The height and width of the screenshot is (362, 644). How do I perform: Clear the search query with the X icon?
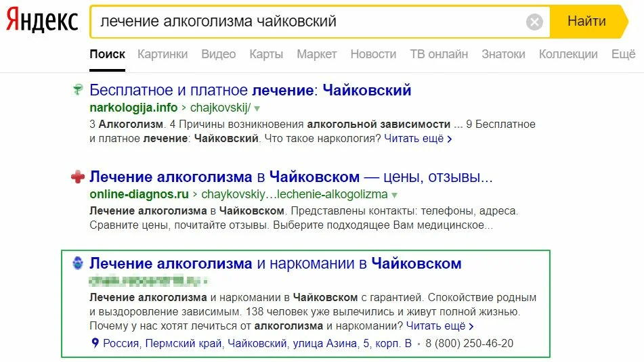coord(534,22)
